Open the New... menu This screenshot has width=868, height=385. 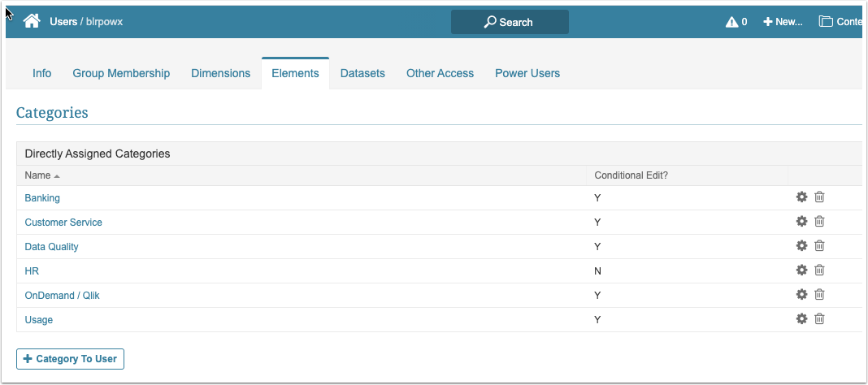(x=783, y=22)
